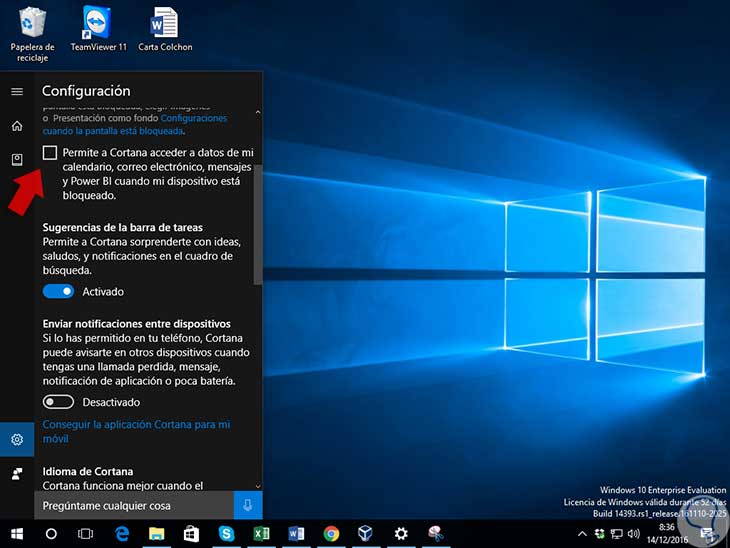Open Word from the taskbar
Image resolution: width=730 pixels, height=548 pixels.
[x=296, y=534]
